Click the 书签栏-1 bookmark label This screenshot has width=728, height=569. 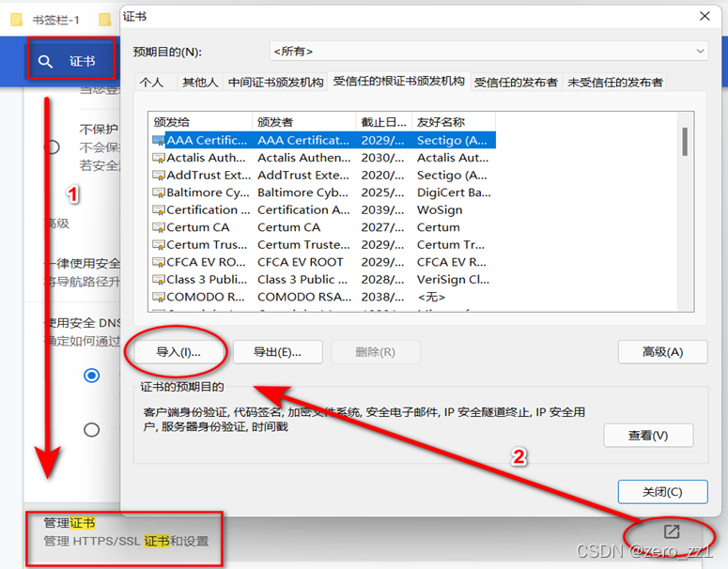click(55, 20)
